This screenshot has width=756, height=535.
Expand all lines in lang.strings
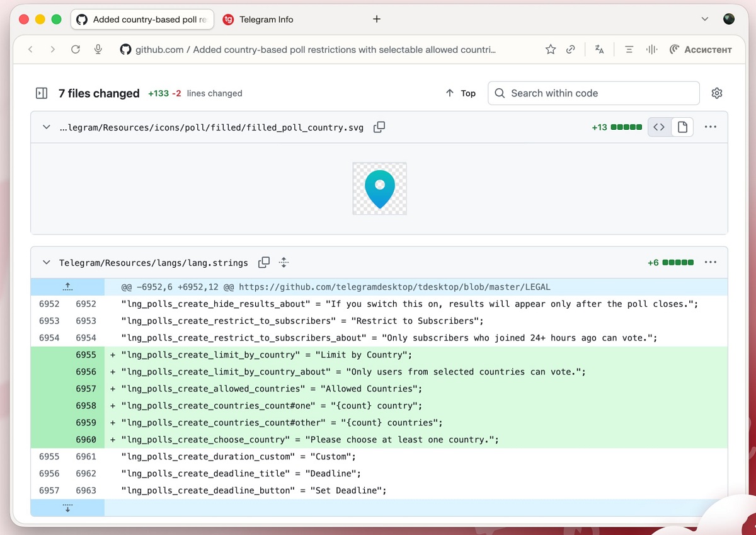283,263
